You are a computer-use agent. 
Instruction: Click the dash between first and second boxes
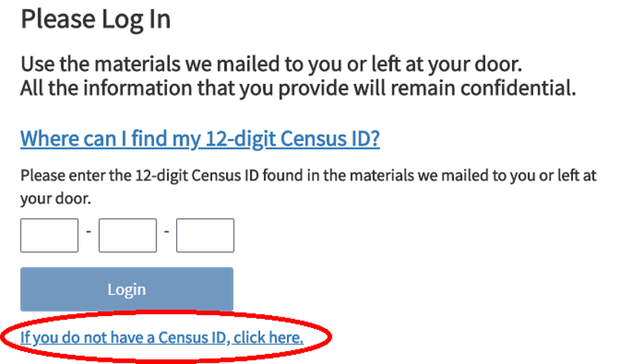(x=89, y=231)
